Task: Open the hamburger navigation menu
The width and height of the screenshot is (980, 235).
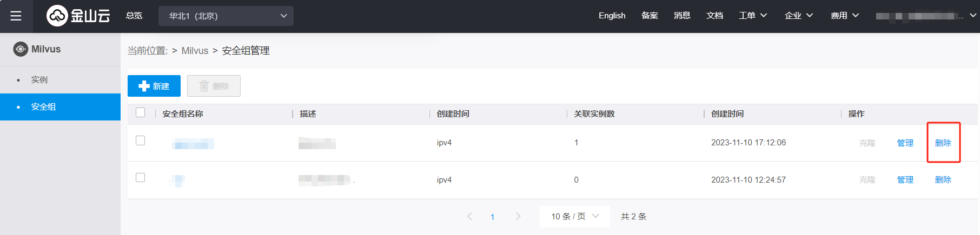Action: tap(16, 16)
